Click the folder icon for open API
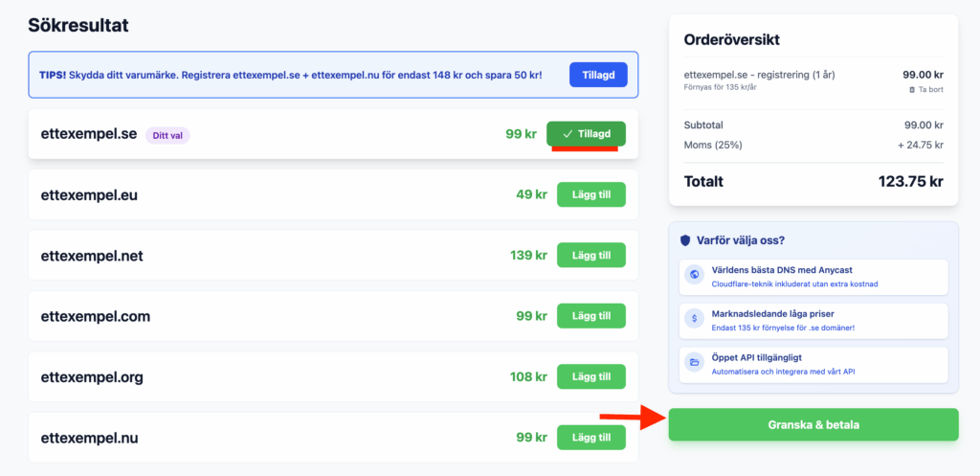 (x=694, y=363)
